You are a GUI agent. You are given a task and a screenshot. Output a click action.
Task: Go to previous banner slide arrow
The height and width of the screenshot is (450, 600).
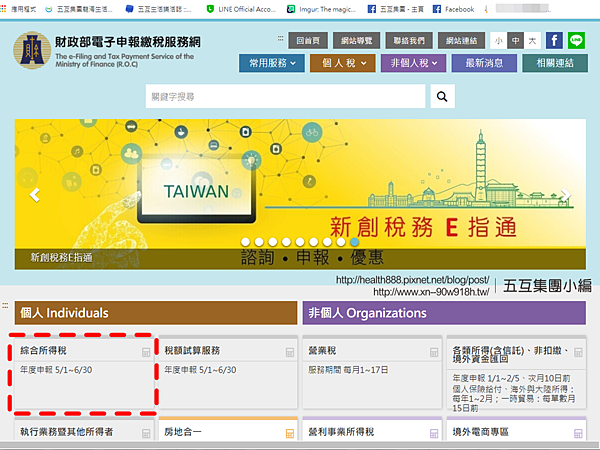[x=34, y=195]
